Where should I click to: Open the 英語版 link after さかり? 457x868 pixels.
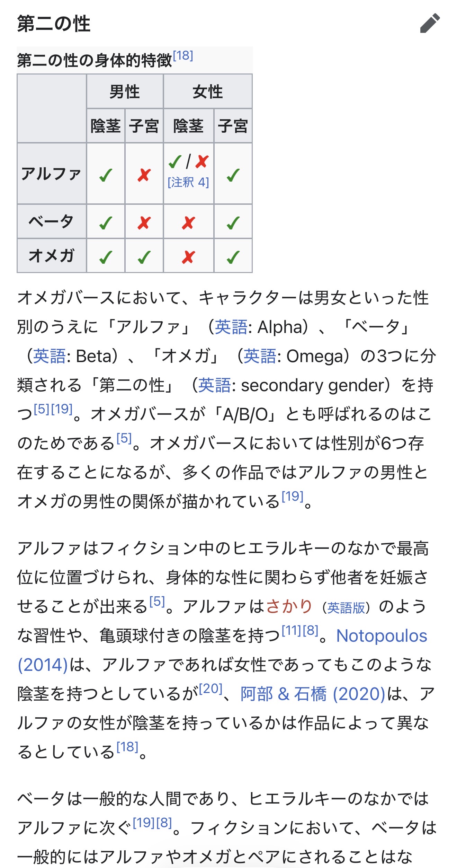346,608
